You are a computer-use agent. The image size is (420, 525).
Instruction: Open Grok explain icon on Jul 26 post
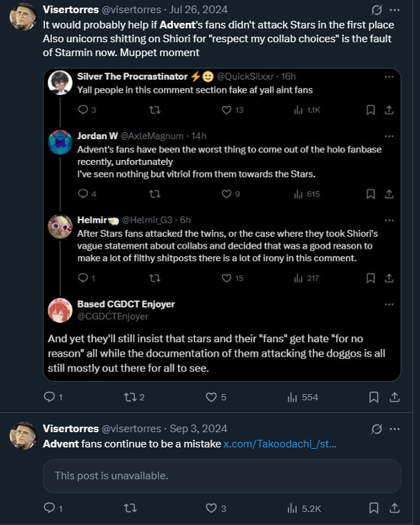[x=376, y=10]
